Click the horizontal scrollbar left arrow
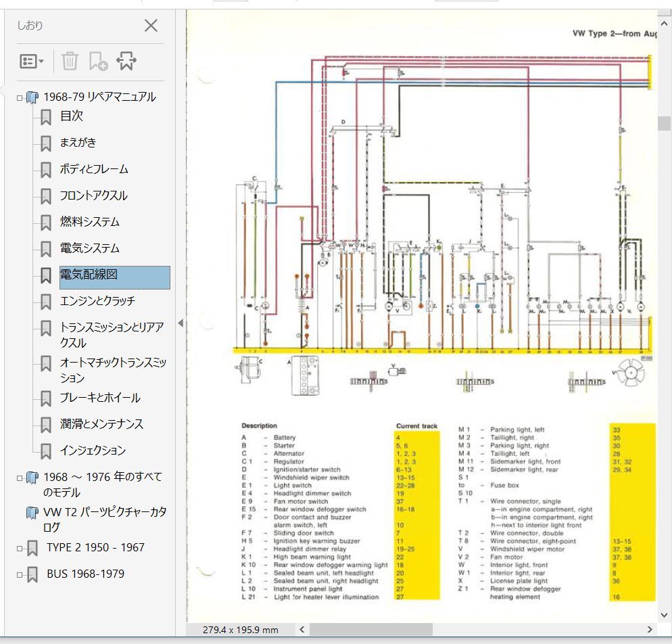Image resolution: width=672 pixels, height=644 pixels. 302,629
